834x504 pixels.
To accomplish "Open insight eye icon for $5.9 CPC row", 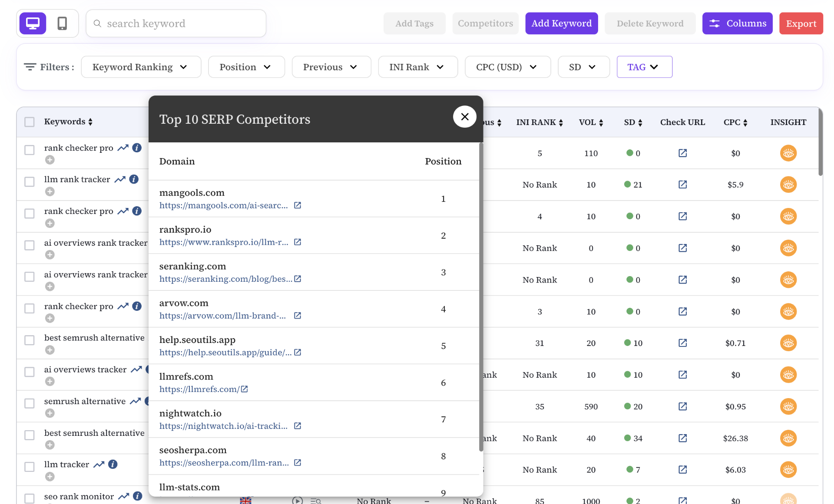I will pos(788,185).
